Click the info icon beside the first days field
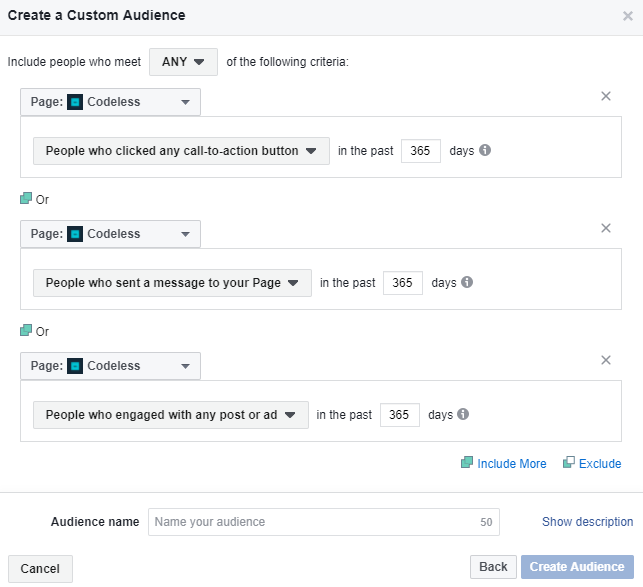 (485, 151)
